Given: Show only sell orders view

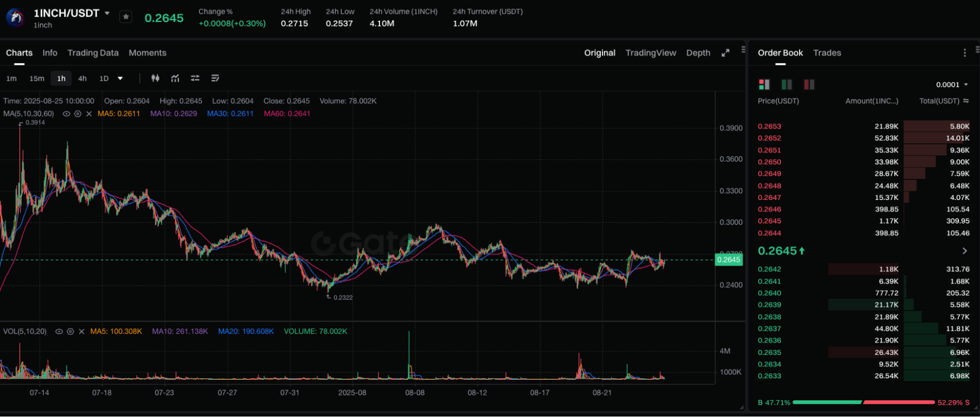Looking at the screenshot, I should pos(809,84).
